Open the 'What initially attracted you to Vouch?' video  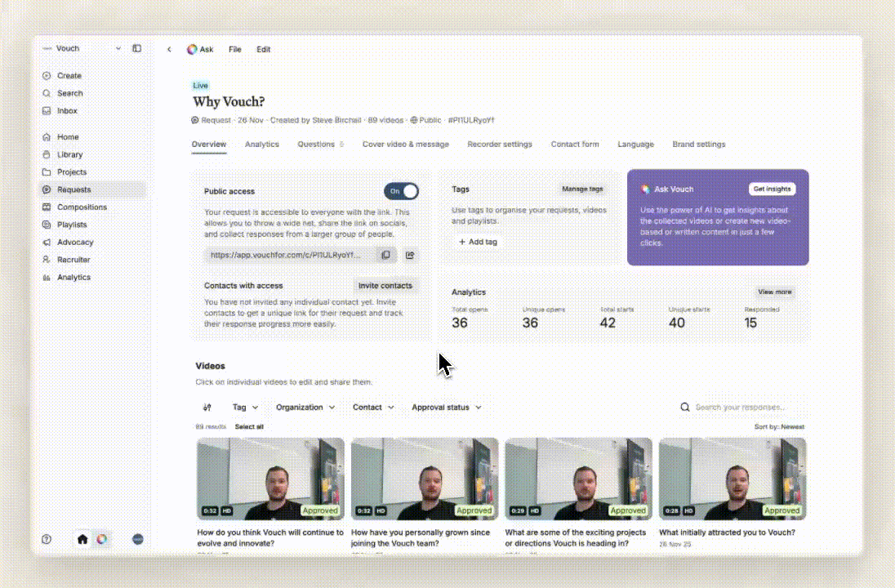[x=732, y=479]
